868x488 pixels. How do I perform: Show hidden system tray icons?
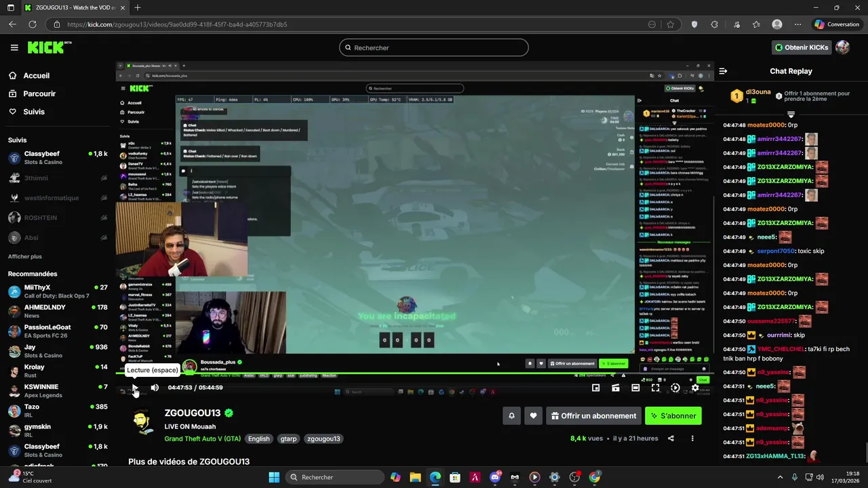tap(780, 477)
